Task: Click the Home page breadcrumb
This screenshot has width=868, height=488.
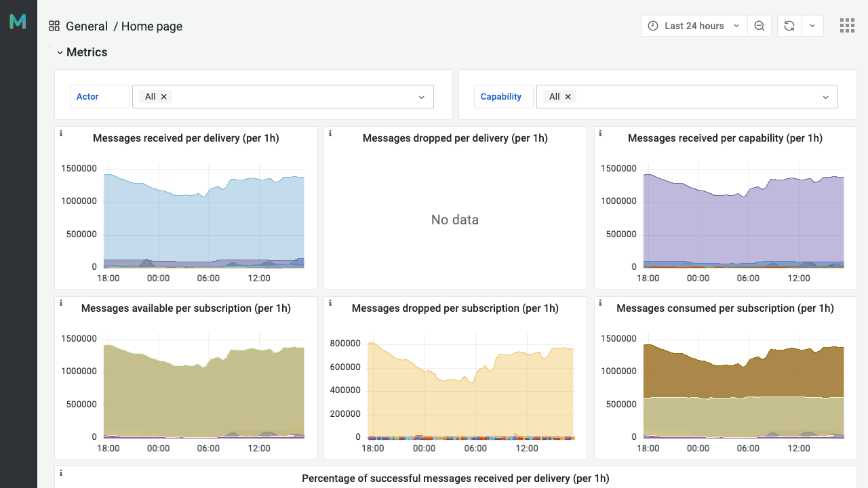Action: pyautogui.click(x=152, y=26)
